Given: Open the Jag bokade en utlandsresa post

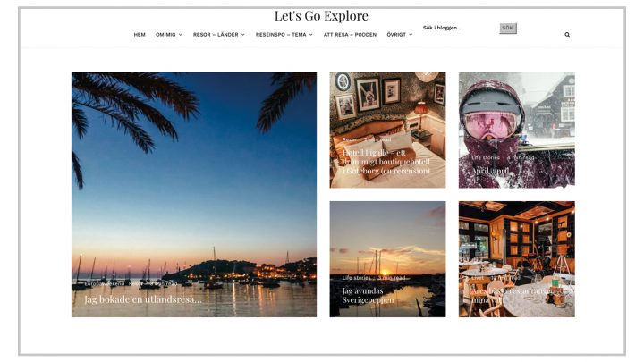Looking at the screenshot, I should tap(143, 299).
